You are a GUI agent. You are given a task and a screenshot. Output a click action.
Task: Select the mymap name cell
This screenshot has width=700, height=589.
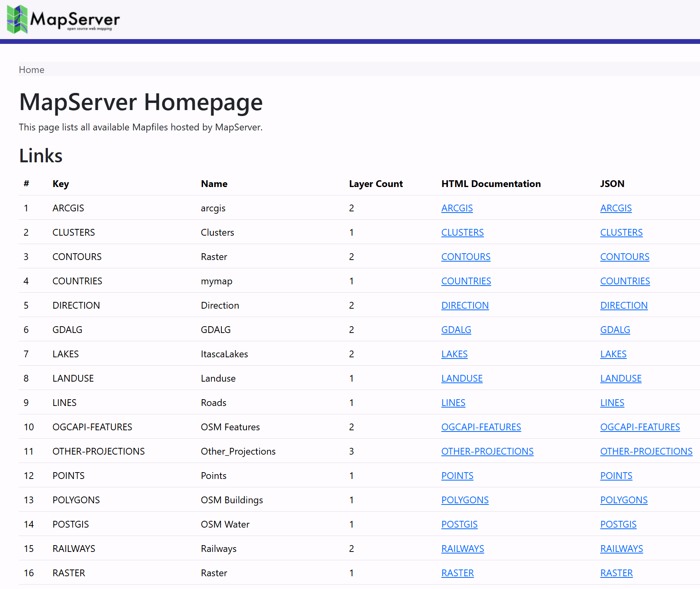tap(217, 281)
